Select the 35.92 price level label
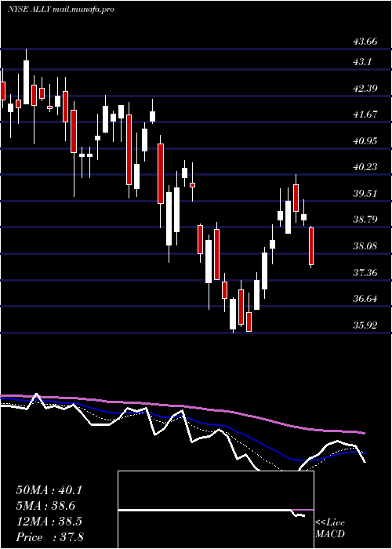The height and width of the screenshot is (549, 392). [x=365, y=325]
